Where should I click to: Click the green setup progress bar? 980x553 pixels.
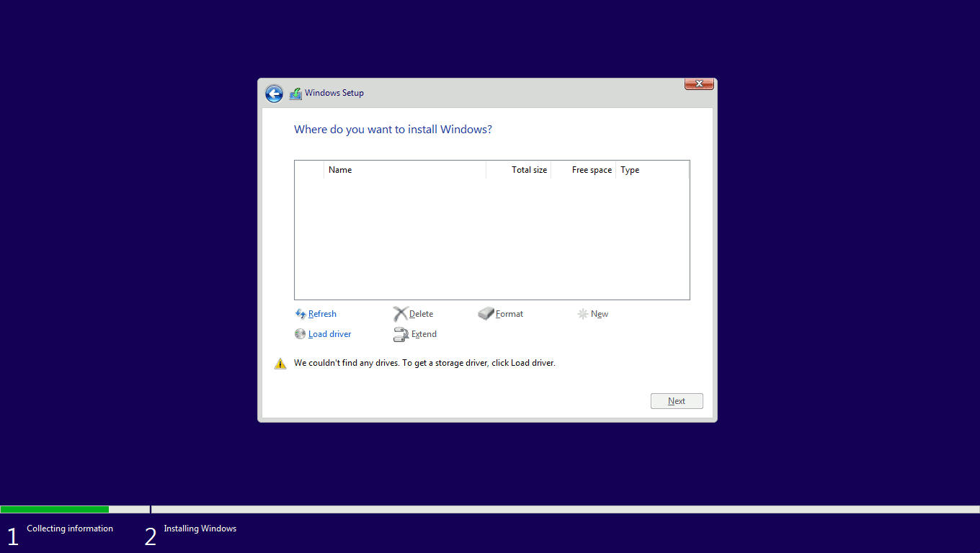point(55,509)
